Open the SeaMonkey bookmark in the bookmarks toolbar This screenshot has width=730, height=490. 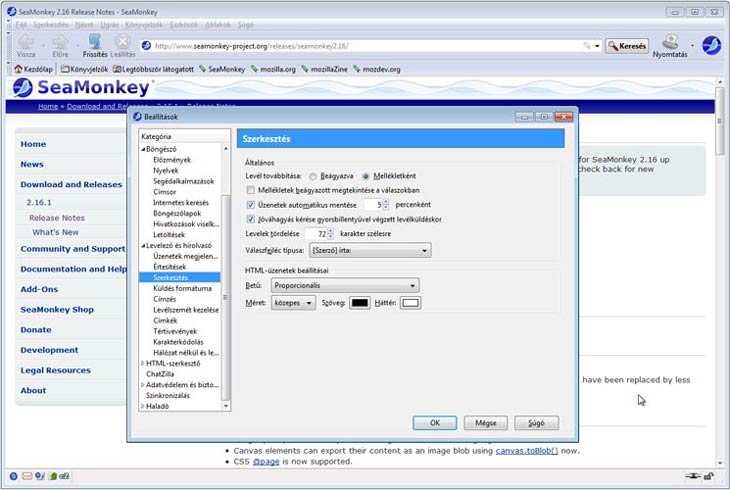pos(222,69)
